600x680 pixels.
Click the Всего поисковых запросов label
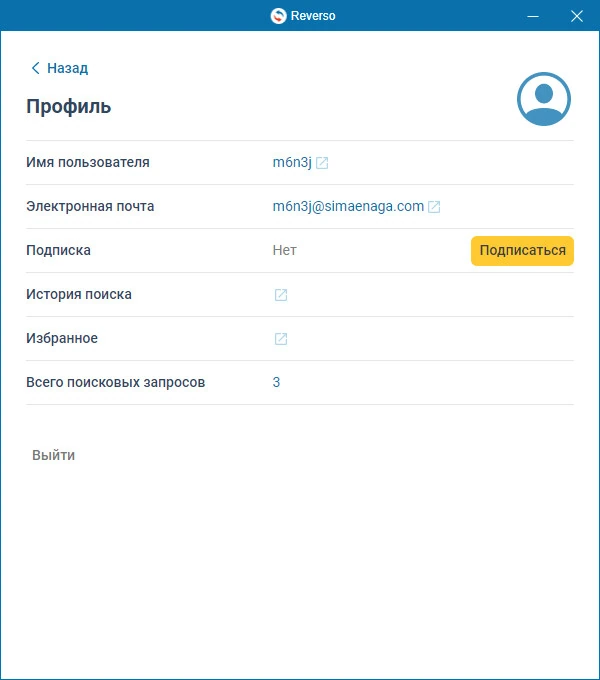pos(115,382)
